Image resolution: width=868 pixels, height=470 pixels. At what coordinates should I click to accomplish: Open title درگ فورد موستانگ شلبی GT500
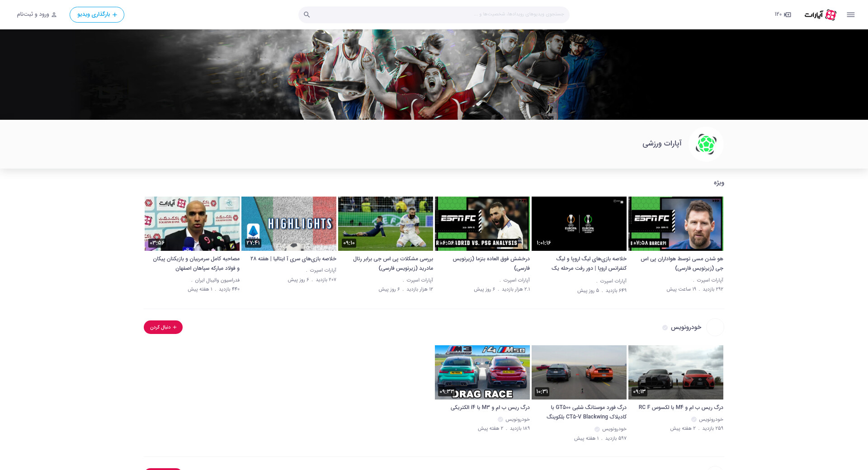(586, 412)
